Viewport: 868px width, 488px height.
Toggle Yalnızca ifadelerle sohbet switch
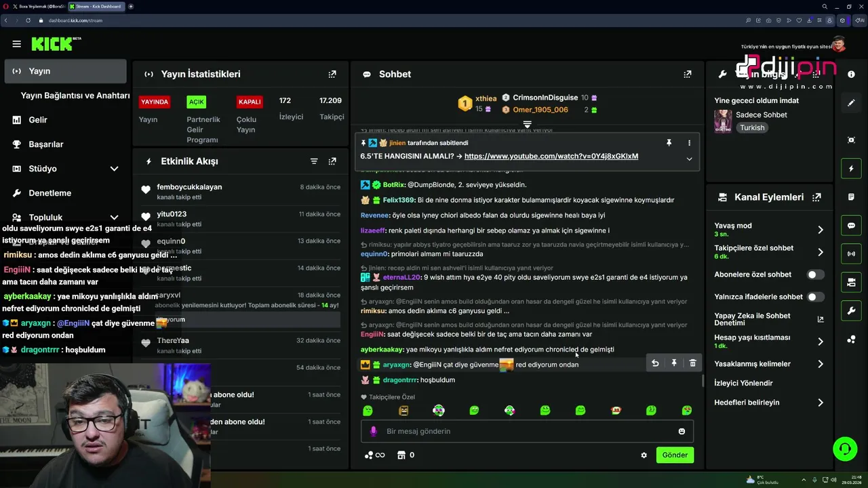(816, 297)
